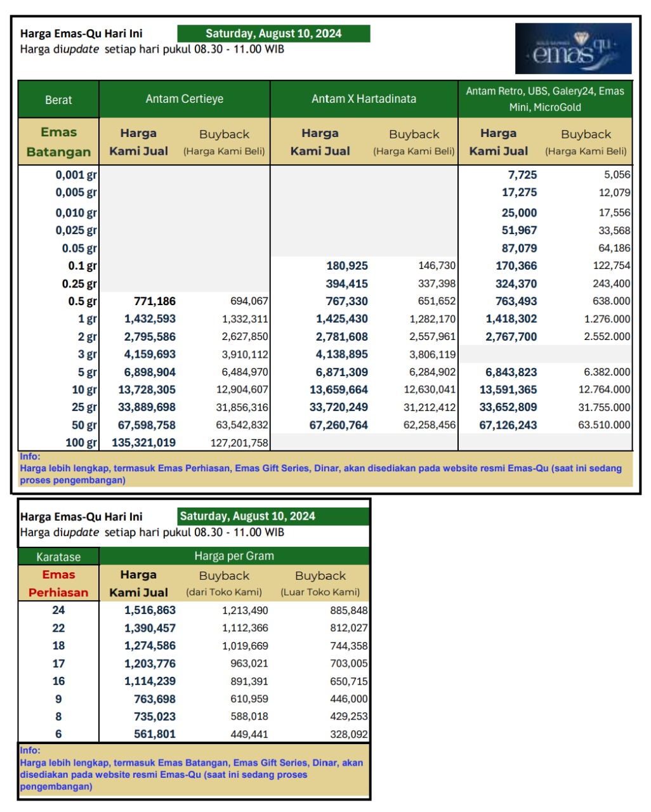The height and width of the screenshot is (812, 651).
Task: Select the price cell 4,138,895
Action: coord(342,355)
